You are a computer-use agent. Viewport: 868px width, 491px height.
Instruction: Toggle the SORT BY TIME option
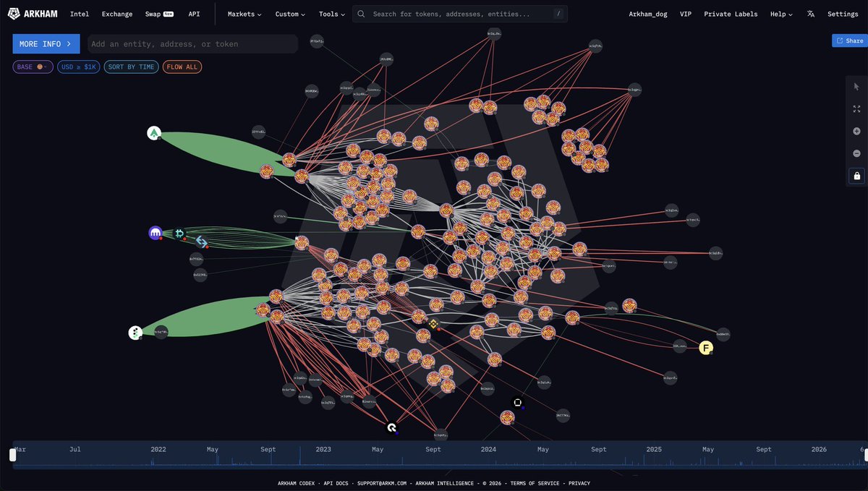tap(131, 67)
